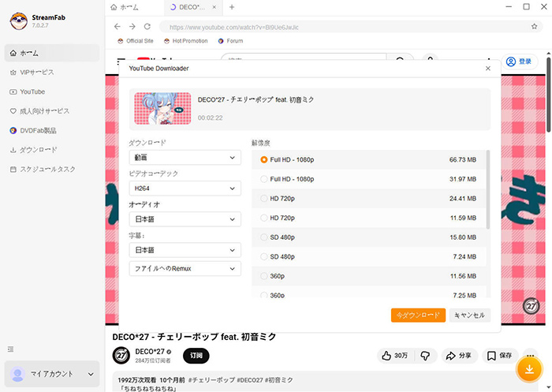Click the resolution list scrollbar

488,189
